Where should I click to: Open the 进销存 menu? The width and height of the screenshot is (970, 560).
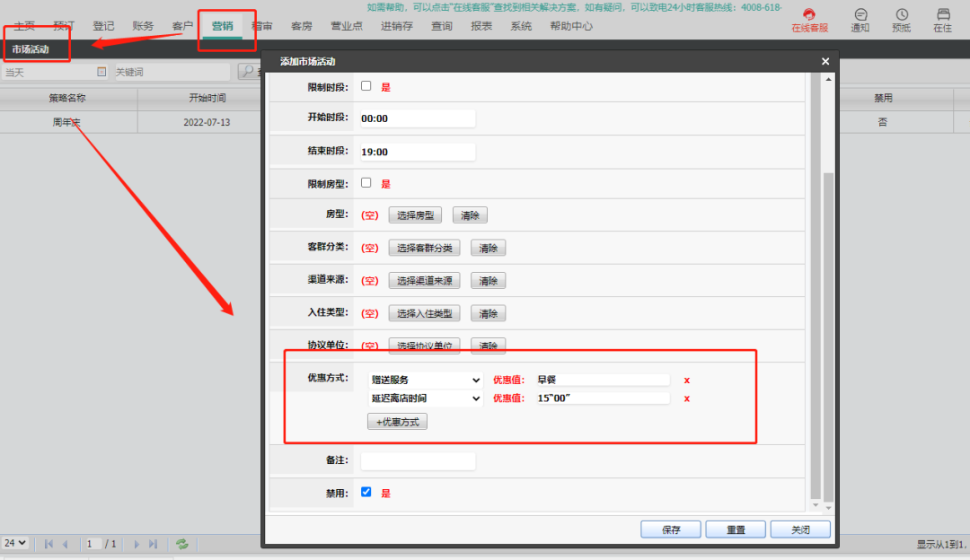pyautogui.click(x=397, y=26)
